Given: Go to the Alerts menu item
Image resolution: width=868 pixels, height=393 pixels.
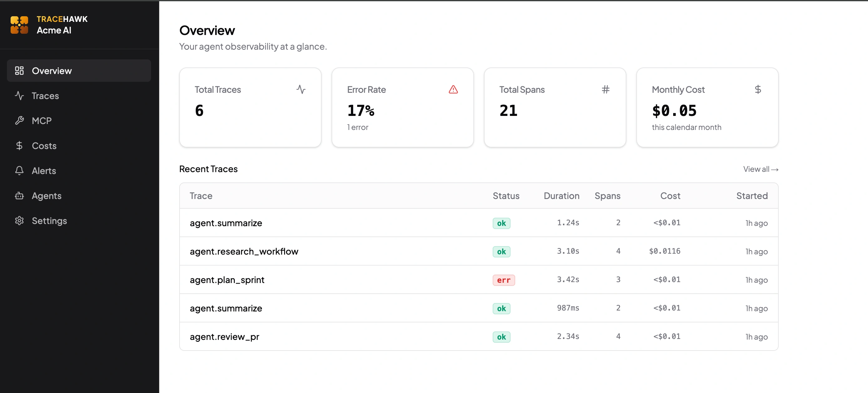Looking at the screenshot, I should 44,171.
